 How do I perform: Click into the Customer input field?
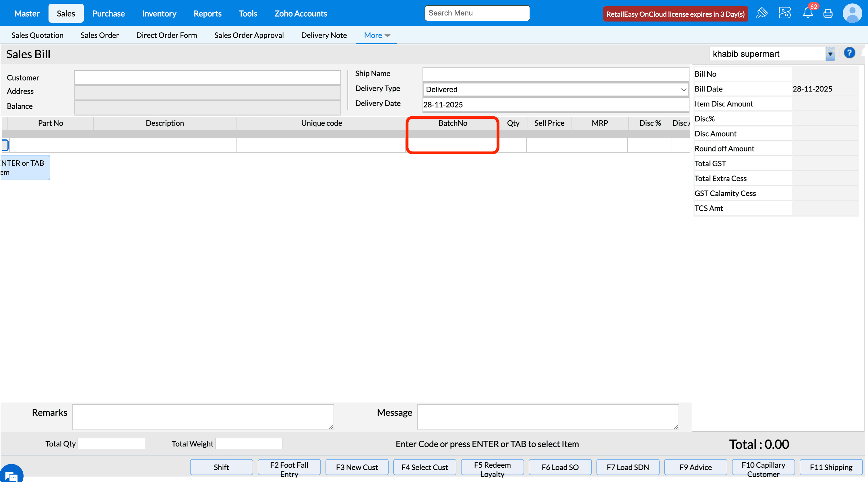tap(207, 77)
